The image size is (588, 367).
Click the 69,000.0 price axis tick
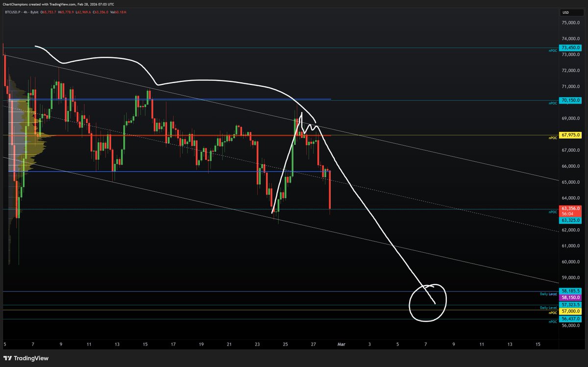pos(571,118)
